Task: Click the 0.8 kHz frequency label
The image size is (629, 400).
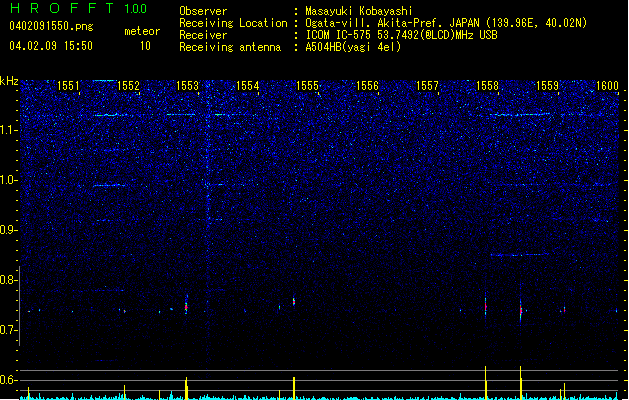Action: (x=9, y=280)
